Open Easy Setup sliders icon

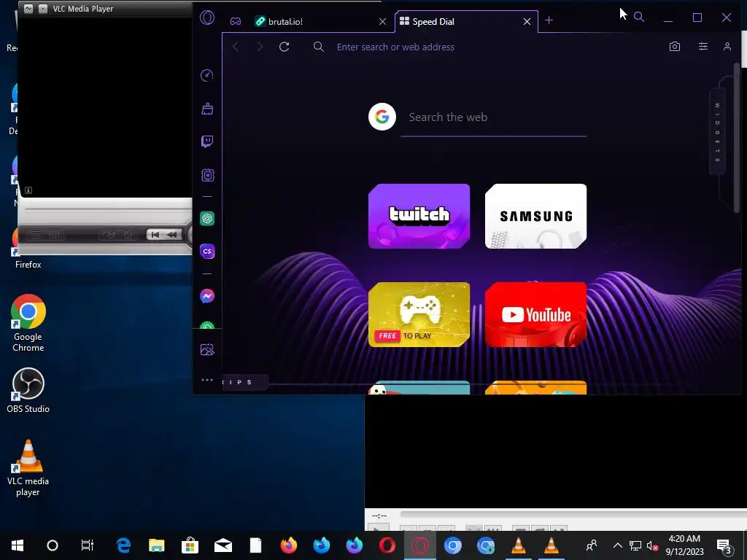[703, 46]
